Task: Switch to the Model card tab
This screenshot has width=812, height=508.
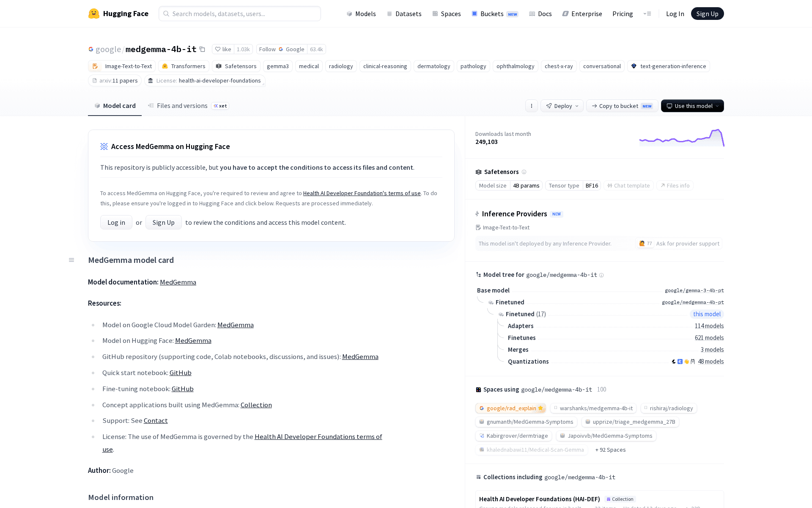Action: 115,106
